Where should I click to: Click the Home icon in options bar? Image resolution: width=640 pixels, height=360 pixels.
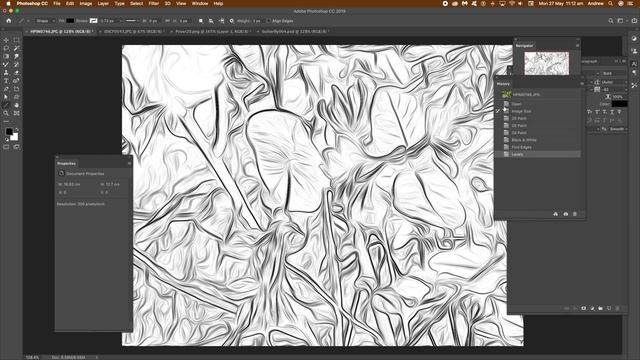click(x=9, y=21)
